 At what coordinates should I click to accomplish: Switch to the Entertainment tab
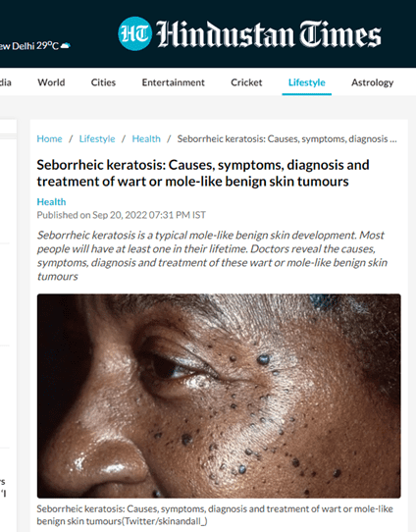point(174,82)
